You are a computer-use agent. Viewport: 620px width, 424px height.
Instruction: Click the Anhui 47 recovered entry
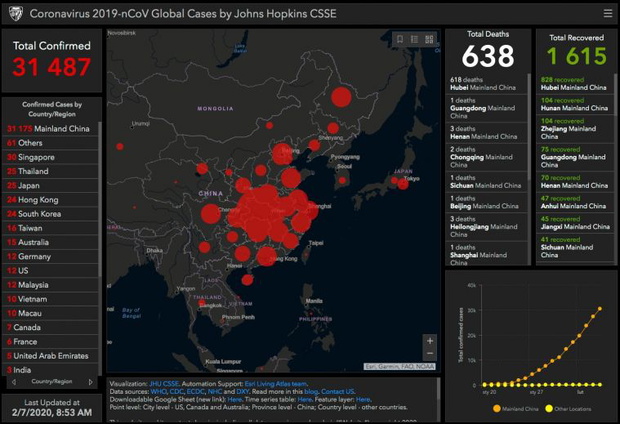point(575,202)
